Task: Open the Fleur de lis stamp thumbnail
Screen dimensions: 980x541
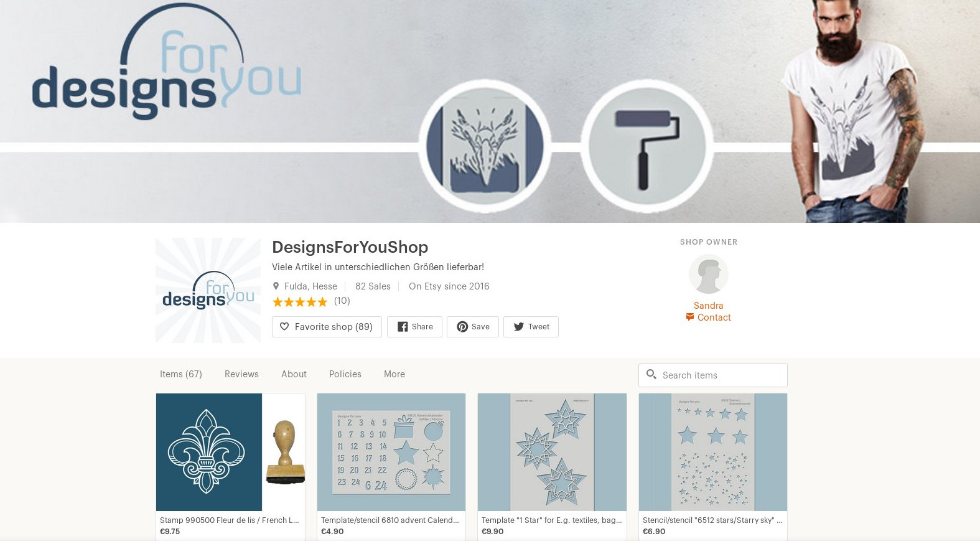Action: [230, 452]
